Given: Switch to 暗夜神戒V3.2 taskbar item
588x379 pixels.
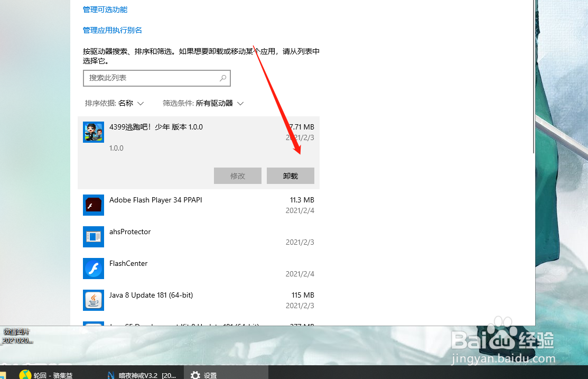Looking at the screenshot, I should pyautogui.click(x=142, y=375).
